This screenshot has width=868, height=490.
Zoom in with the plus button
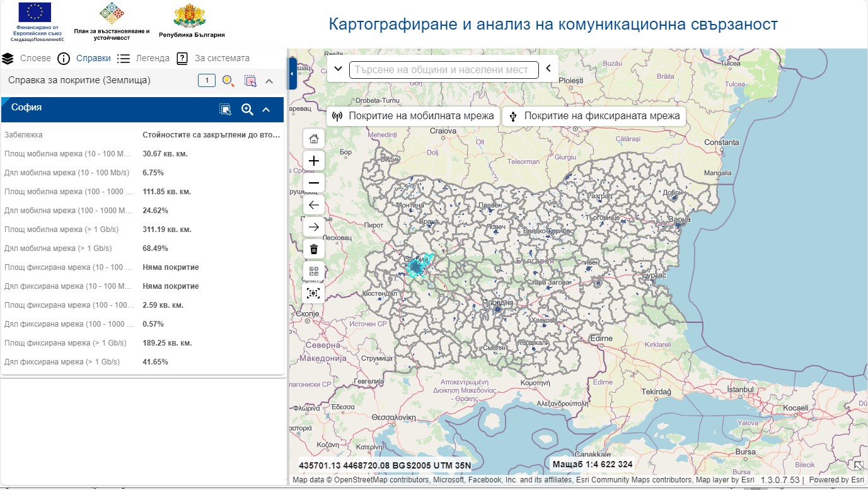(314, 161)
